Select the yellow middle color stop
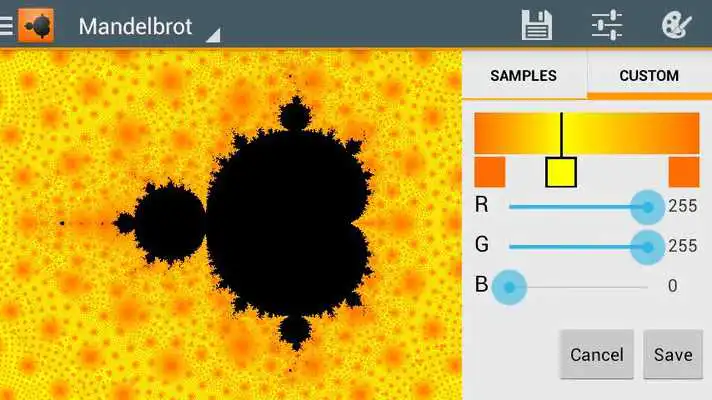 (x=561, y=172)
